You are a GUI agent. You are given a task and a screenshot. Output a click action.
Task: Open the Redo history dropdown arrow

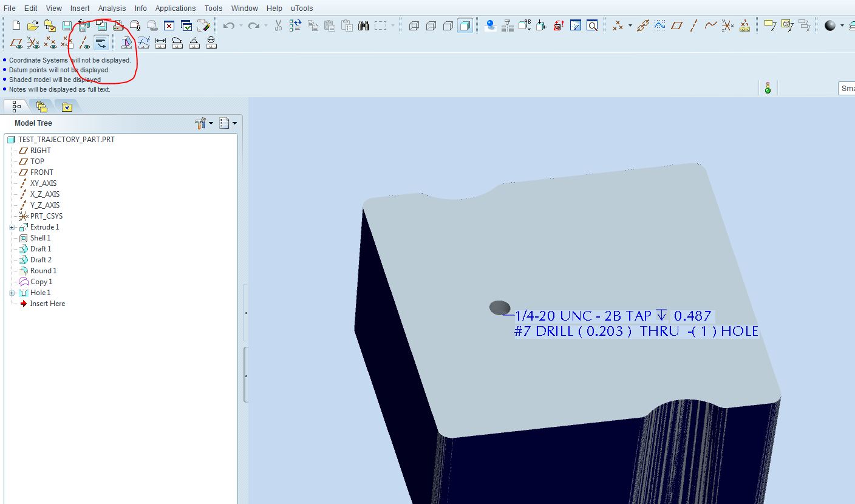(267, 26)
